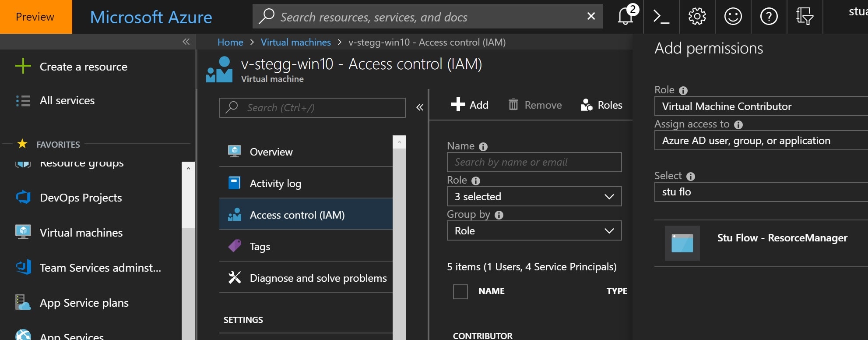Select Stu Flow - ResorceManager result

pyautogui.click(x=761, y=243)
